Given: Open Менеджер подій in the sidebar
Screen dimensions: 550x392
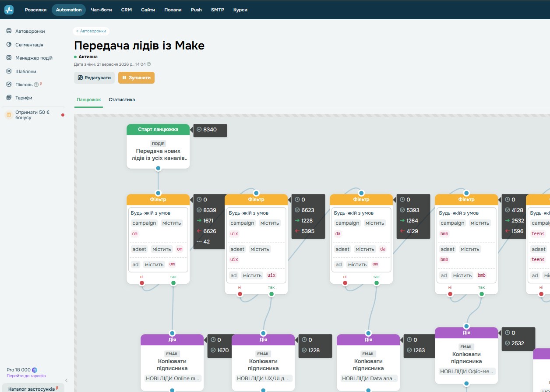Looking at the screenshot, I should 34,58.
